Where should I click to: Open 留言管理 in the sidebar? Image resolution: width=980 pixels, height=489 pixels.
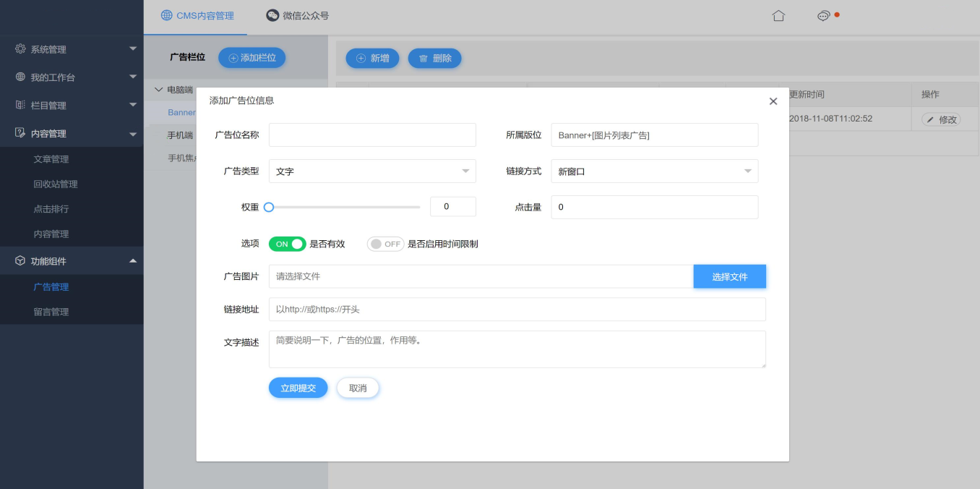point(51,312)
